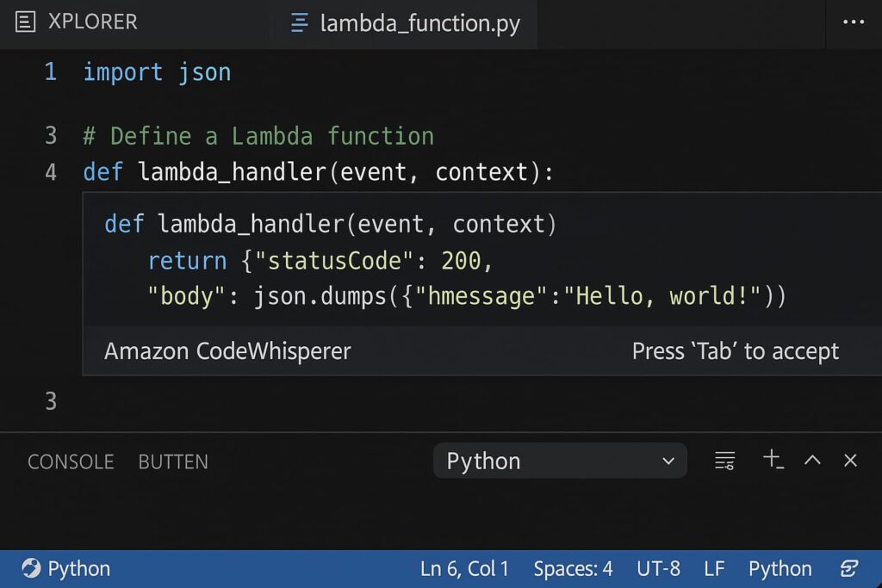Click the 'LF' line ending indicator
Viewport: 882px width, 588px height.
[x=714, y=569]
